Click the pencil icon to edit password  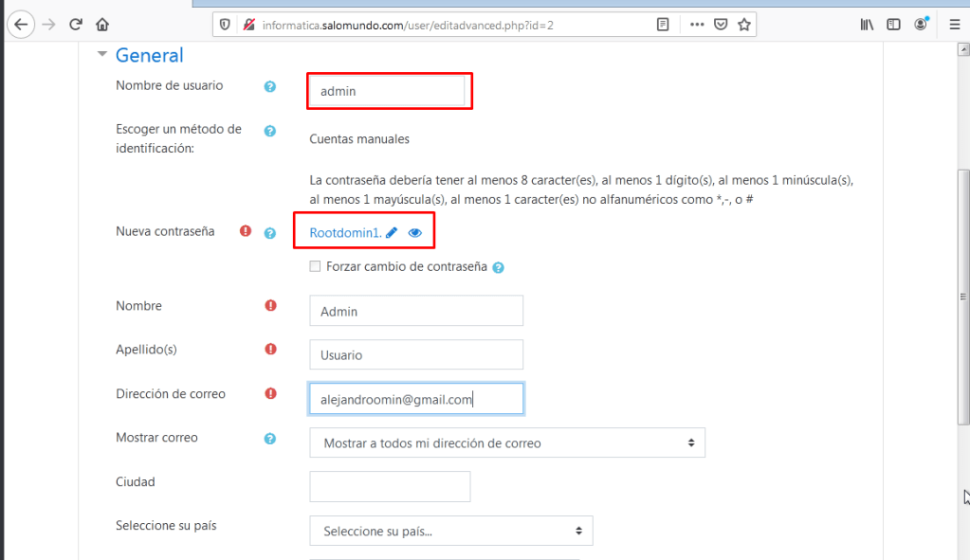392,232
